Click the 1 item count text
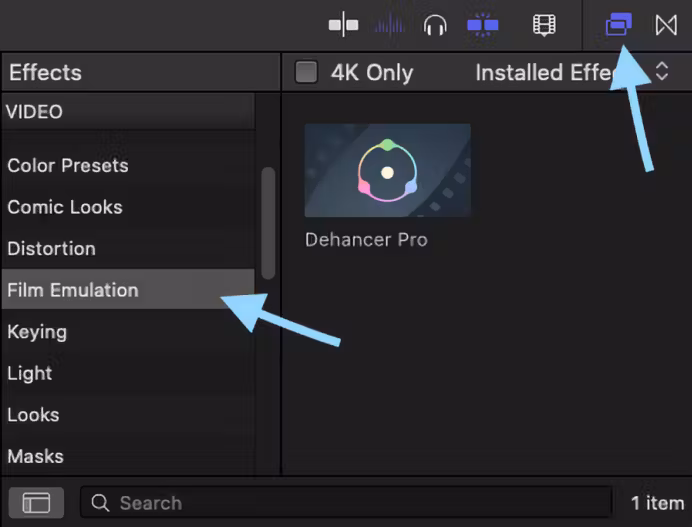 click(658, 503)
